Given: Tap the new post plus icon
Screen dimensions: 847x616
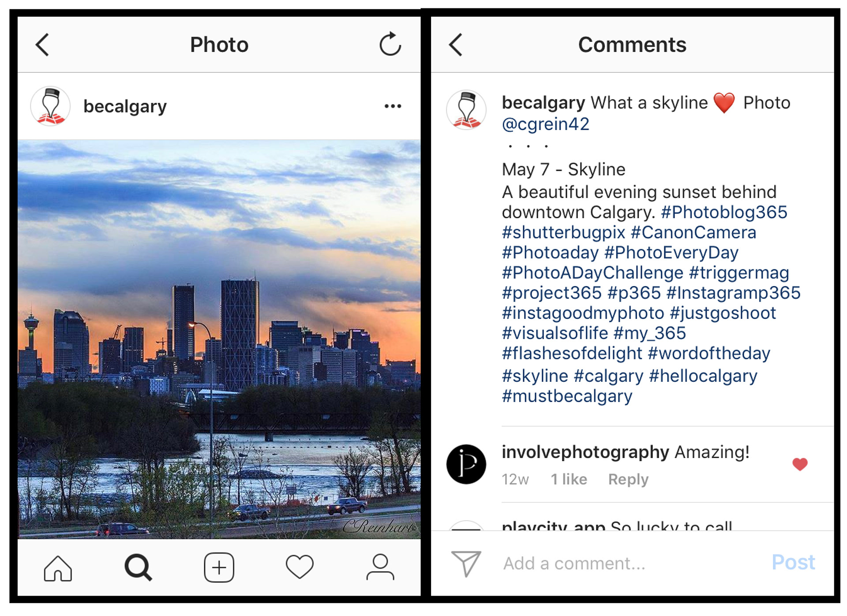Looking at the screenshot, I should (x=219, y=567).
